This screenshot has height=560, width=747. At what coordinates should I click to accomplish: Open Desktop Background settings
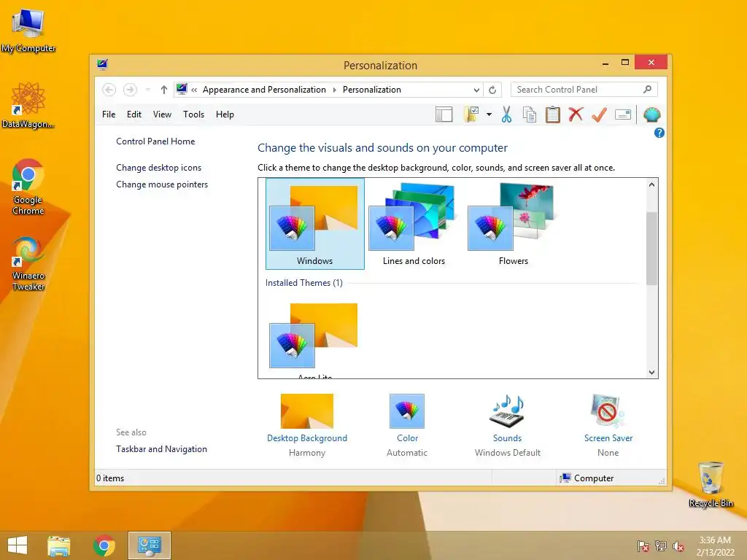coord(307,425)
